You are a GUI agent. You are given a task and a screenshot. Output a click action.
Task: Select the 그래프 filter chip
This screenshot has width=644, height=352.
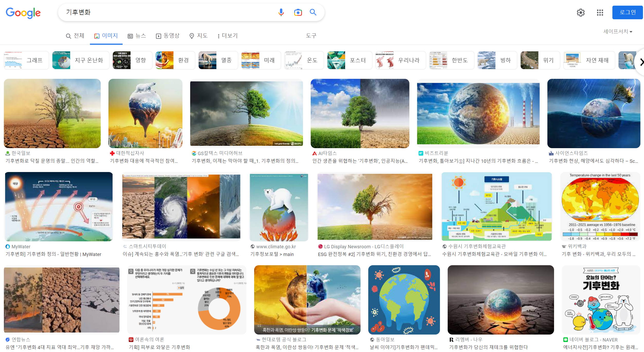(x=26, y=60)
